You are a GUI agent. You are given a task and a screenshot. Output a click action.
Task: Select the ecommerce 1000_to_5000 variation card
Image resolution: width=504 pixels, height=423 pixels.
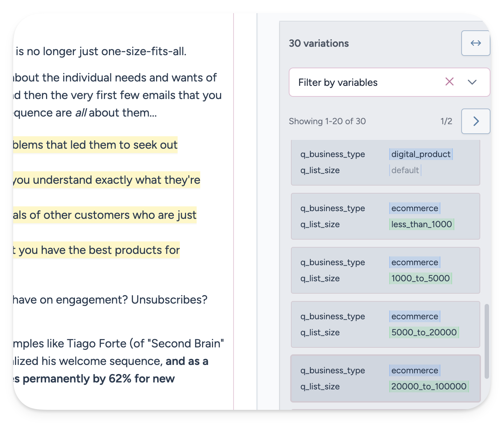tap(386, 270)
